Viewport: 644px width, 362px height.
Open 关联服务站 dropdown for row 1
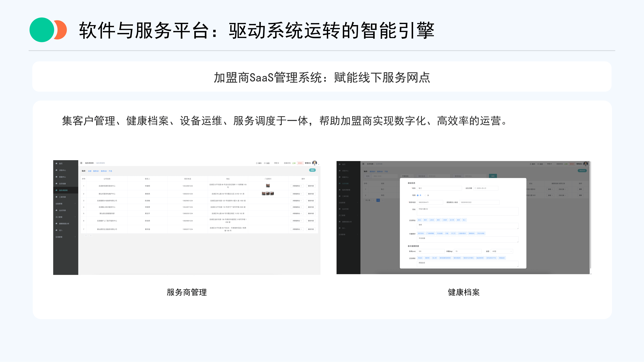click(297, 186)
